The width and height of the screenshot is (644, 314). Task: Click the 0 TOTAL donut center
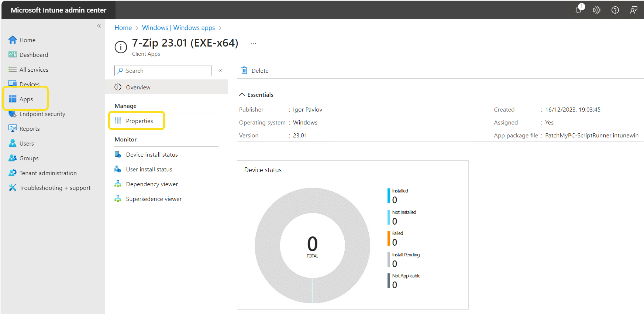313,246
